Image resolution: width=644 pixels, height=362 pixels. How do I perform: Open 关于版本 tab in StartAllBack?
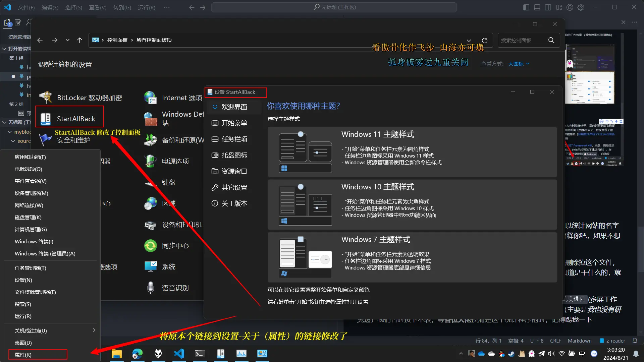click(234, 203)
